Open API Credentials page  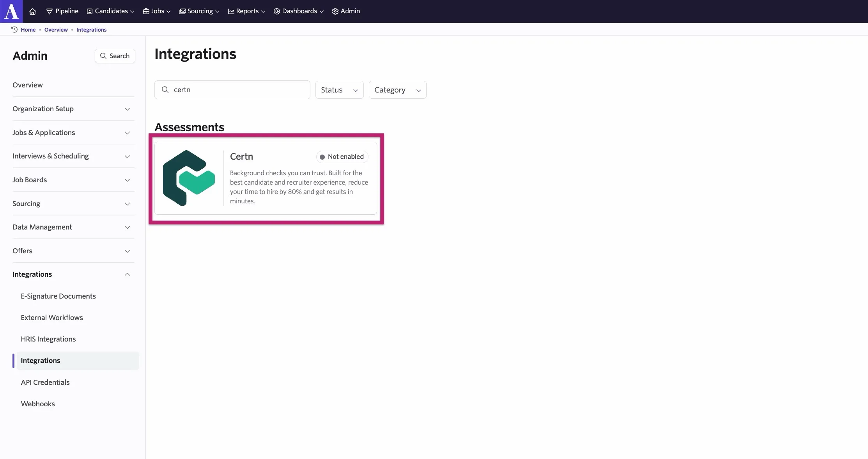pyautogui.click(x=45, y=382)
